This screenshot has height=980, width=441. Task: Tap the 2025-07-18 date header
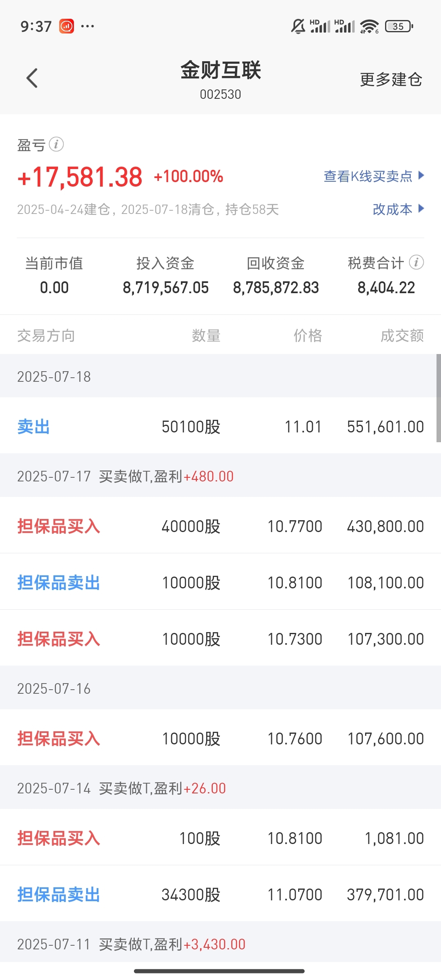pos(220,376)
